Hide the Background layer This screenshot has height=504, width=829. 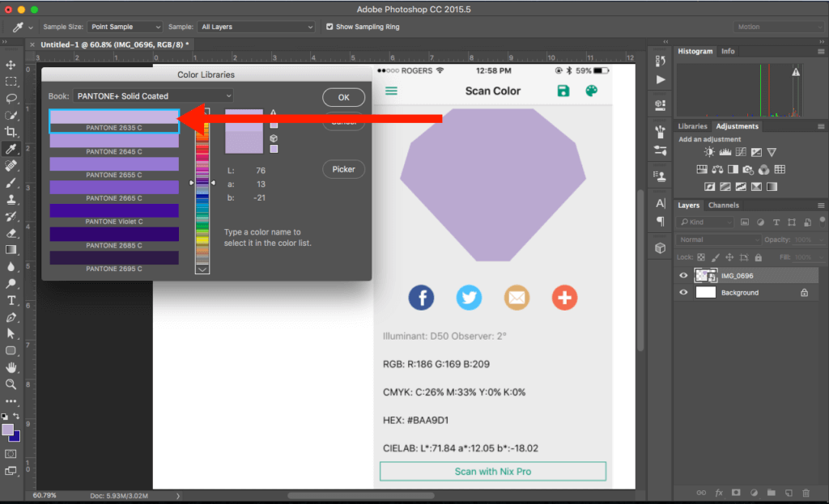tap(683, 292)
